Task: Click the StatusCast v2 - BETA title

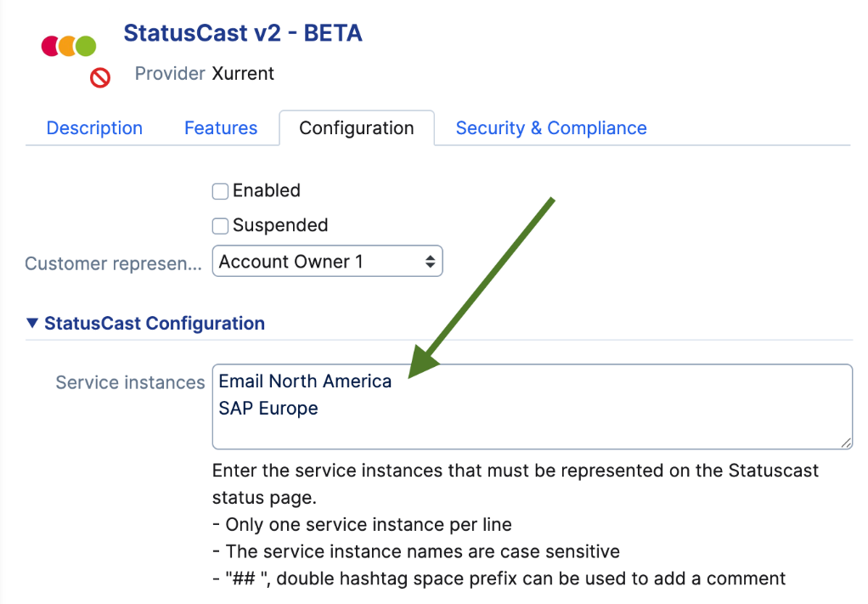Action: coord(243,33)
